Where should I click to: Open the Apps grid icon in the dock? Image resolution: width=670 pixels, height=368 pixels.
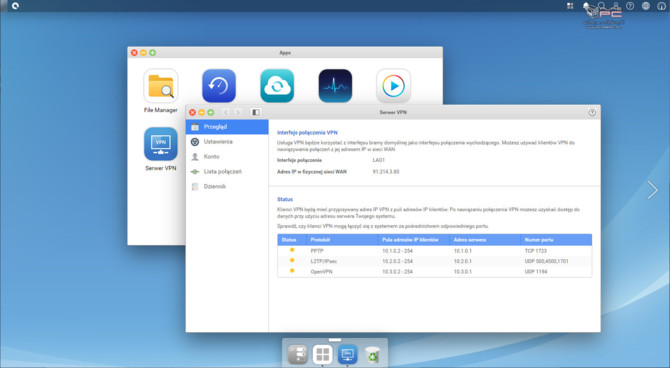pyautogui.click(x=323, y=354)
